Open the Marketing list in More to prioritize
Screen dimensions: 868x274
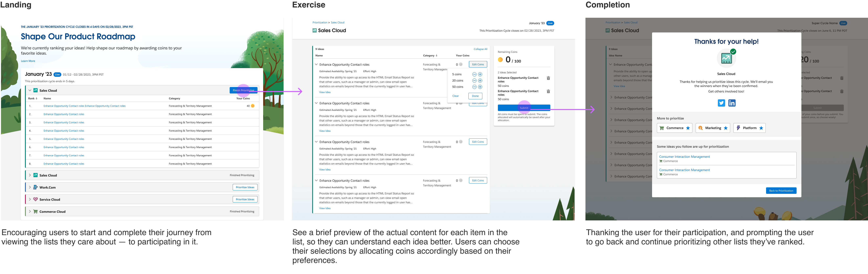(x=713, y=128)
